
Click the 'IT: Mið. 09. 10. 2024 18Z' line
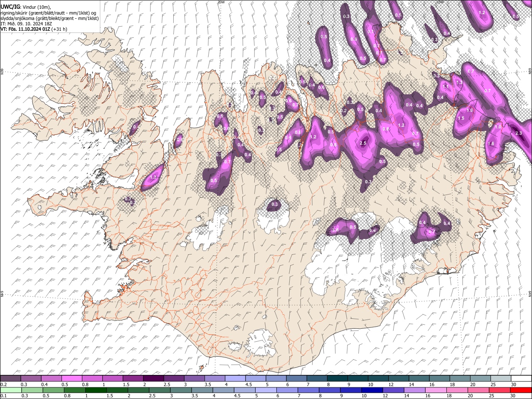[x=26, y=24]
